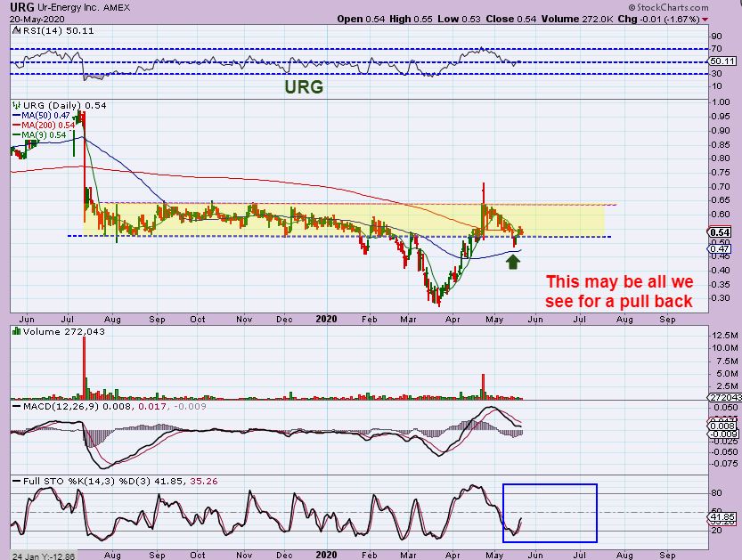Click 'Dec' on the price panel date axis
742x560 pixels.
point(284,320)
